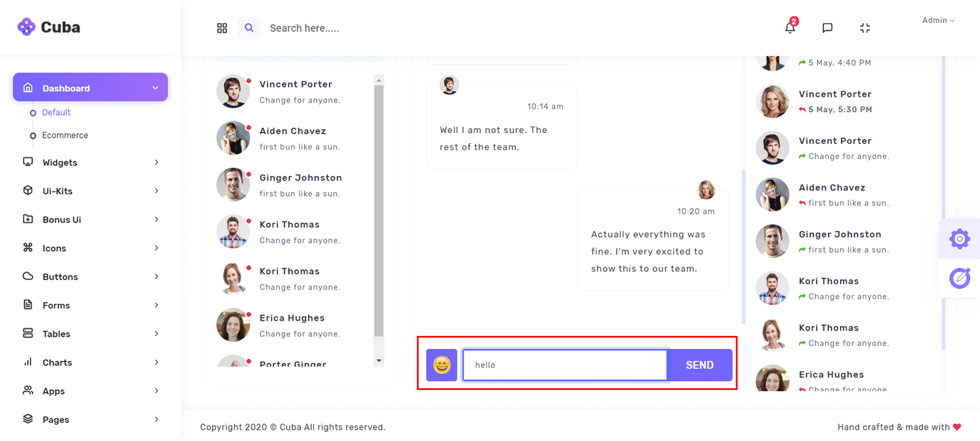
Task: Select the Default dashboard menu item
Action: pyautogui.click(x=56, y=112)
